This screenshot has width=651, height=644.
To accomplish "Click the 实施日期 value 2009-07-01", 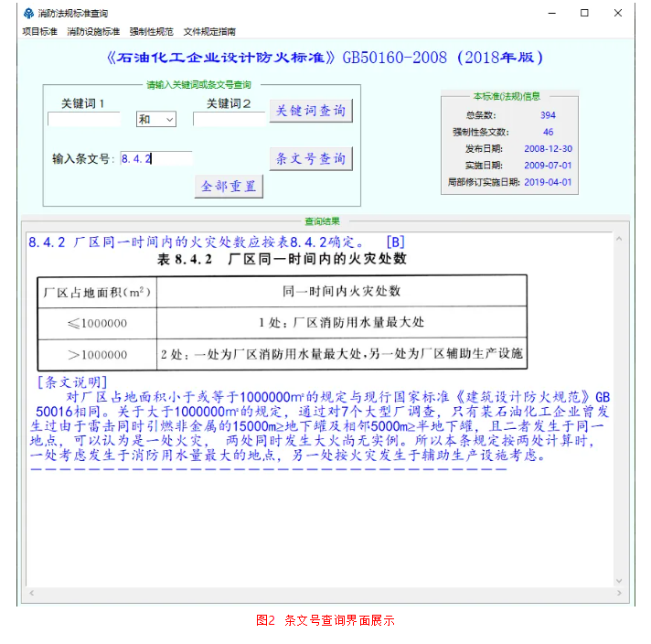I will click(x=548, y=166).
